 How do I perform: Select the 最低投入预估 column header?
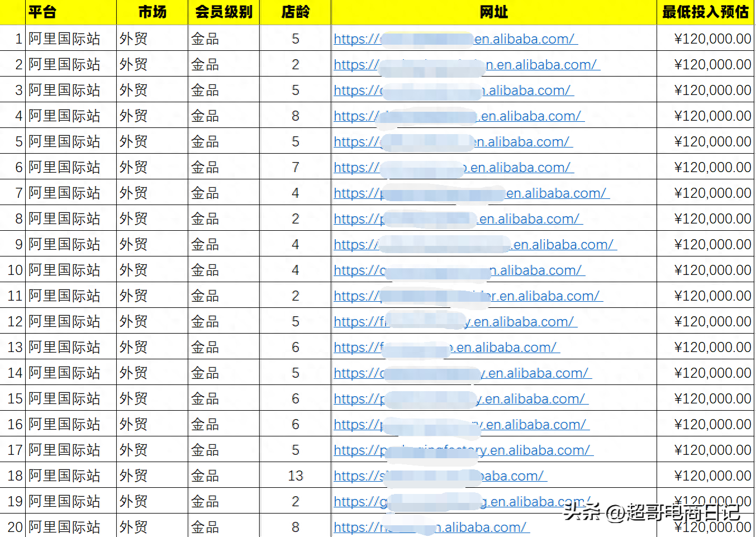coord(705,12)
